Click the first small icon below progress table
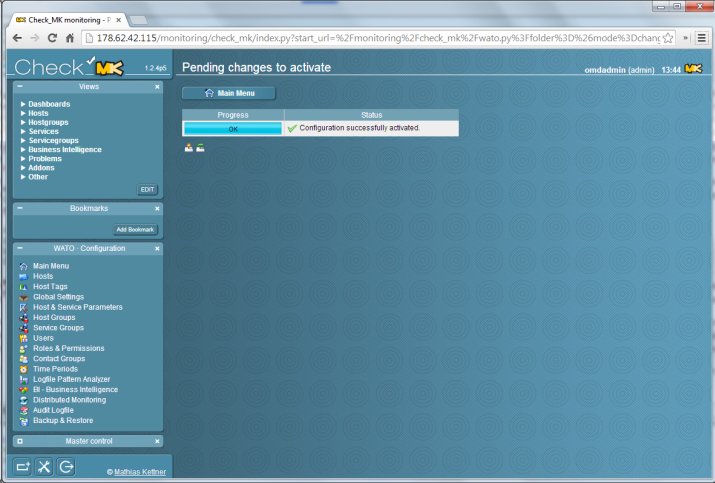715x483 pixels. coord(189,148)
